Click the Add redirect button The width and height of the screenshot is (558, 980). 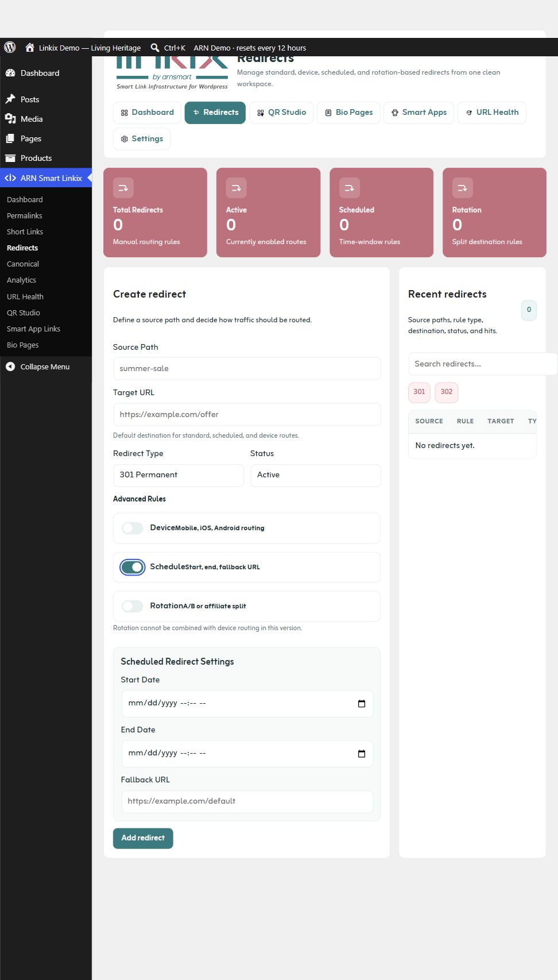143,838
